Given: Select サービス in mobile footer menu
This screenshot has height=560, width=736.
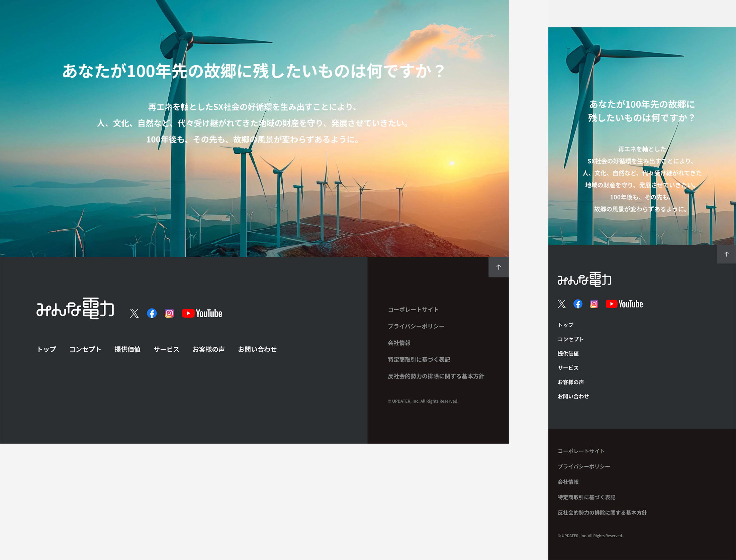Looking at the screenshot, I should click(568, 368).
